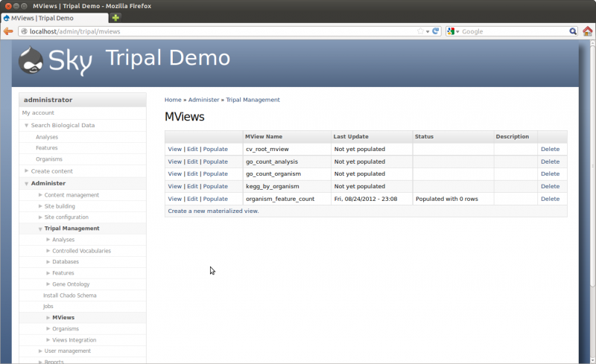Edit the kegg_by_organism row

(x=192, y=186)
